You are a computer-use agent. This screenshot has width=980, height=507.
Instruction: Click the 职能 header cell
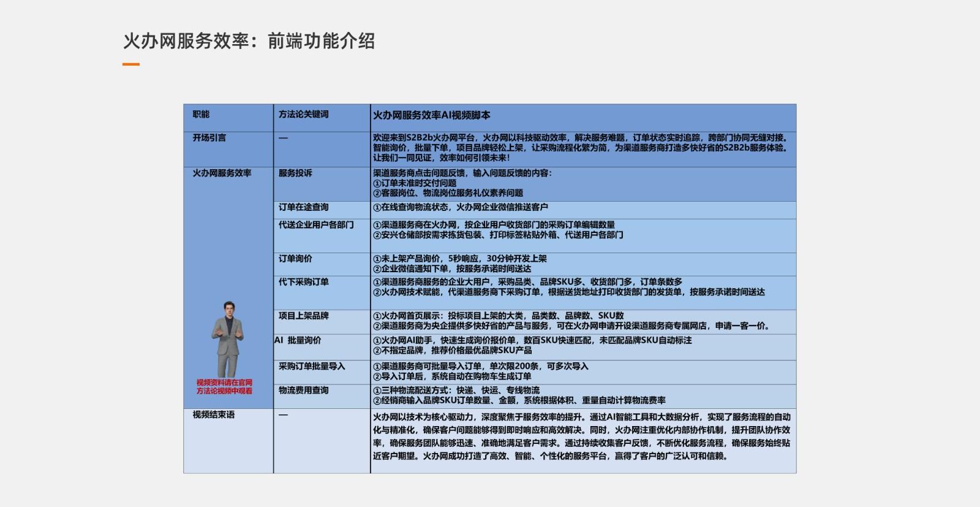point(201,115)
